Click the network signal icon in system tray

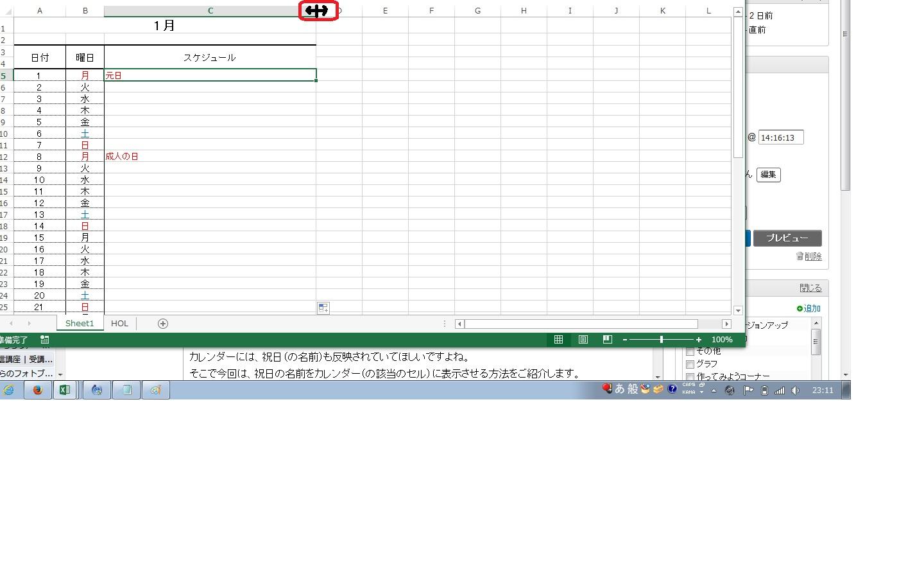[780, 390]
